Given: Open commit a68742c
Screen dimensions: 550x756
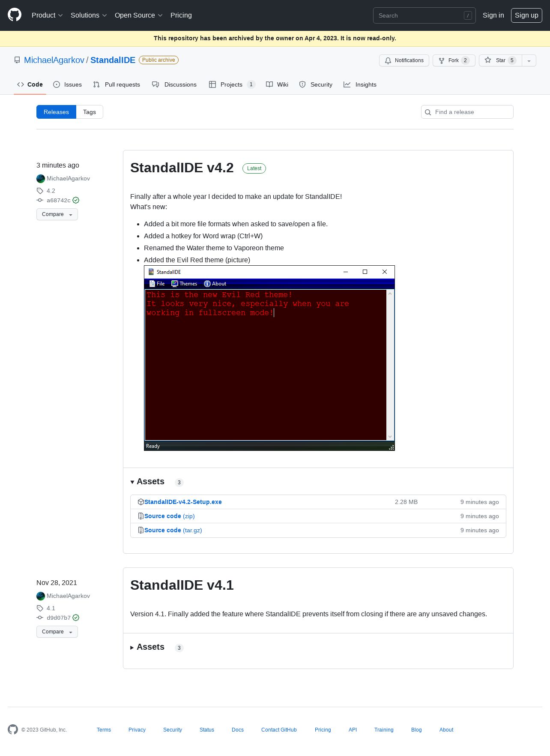Looking at the screenshot, I should [x=59, y=200].
